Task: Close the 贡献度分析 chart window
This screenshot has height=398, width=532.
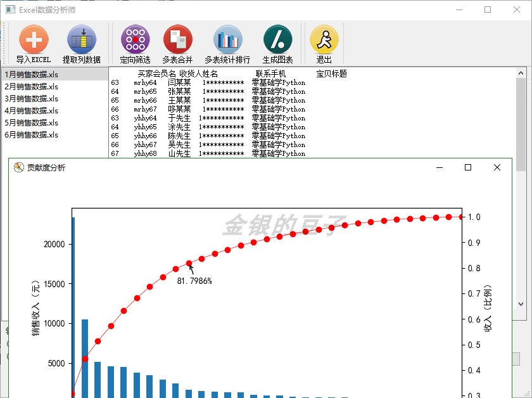Action: pos(497,167)
